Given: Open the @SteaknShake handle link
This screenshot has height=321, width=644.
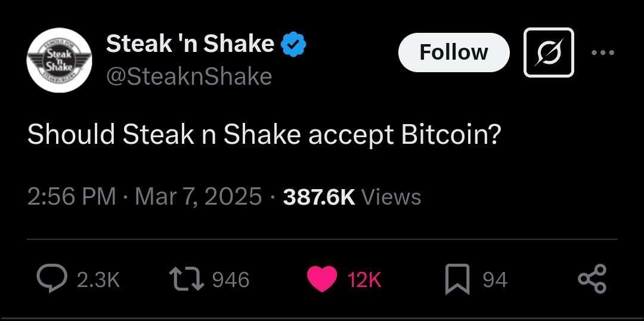Looking at the screenshot, I should 189,76.
